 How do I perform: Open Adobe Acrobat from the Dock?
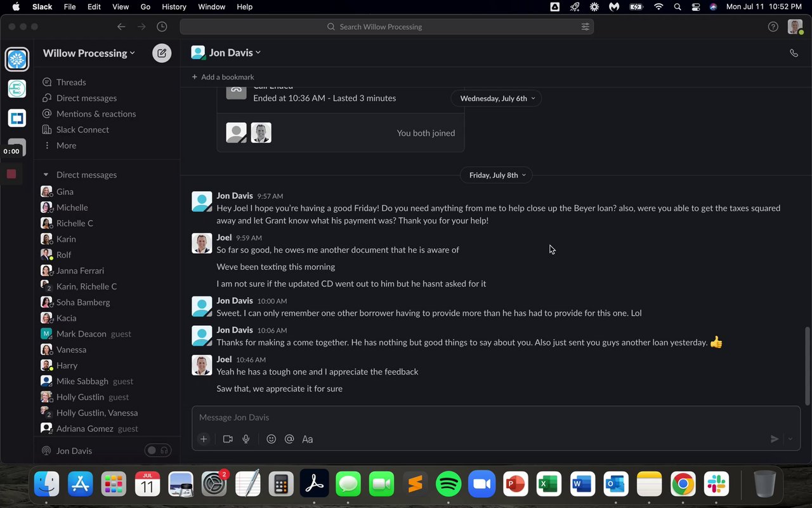point(315,485)
